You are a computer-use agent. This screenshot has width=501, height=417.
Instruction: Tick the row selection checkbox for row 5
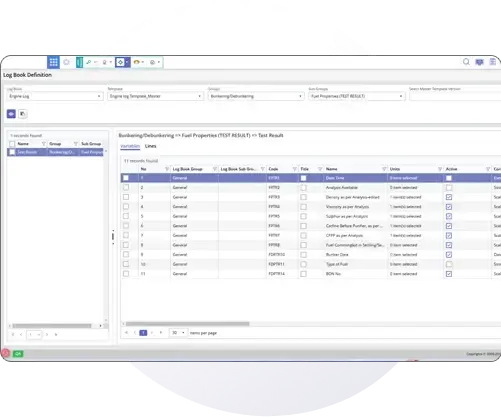click(x=126, y=216)
